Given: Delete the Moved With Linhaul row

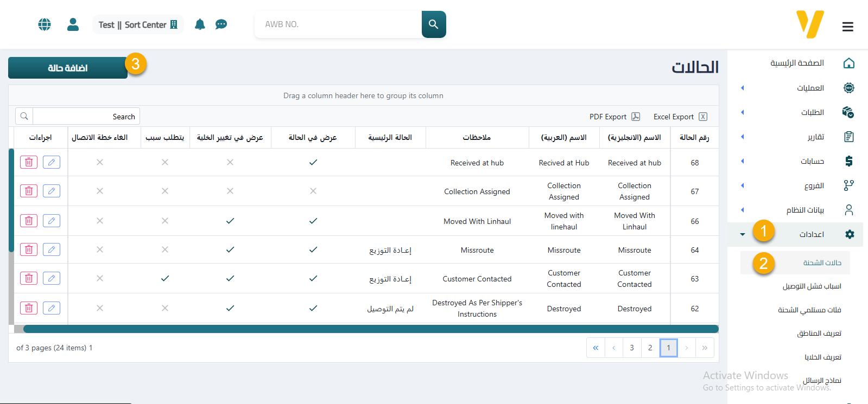Looking at the screenshot, I should (x=29, y=221).
